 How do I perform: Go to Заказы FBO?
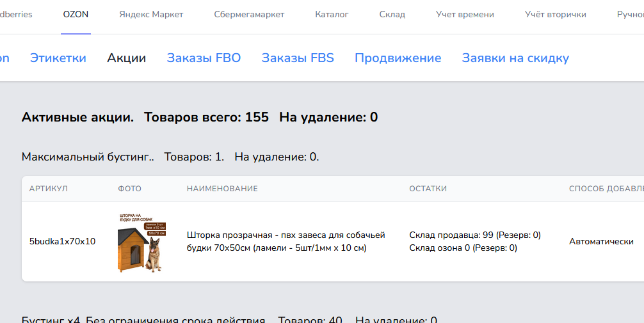[x=204, y=58]
